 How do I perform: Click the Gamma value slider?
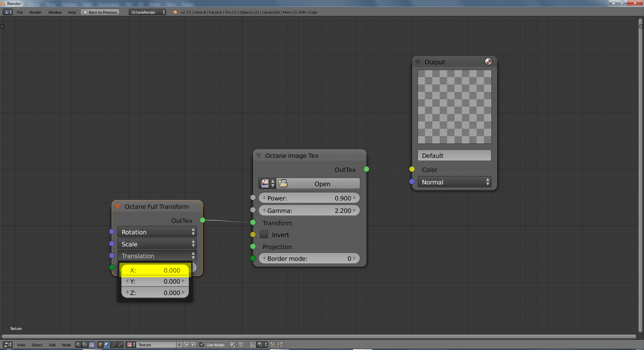point(309,211)
